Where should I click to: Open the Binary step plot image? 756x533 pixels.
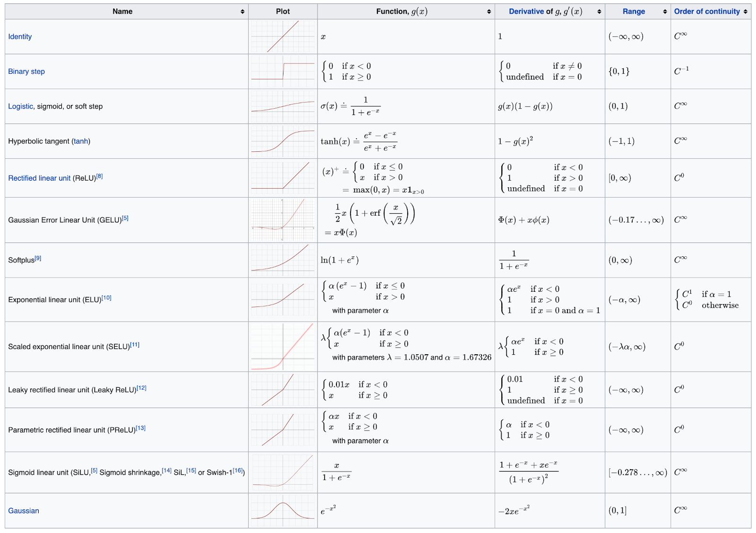click(x=283, y=71)
